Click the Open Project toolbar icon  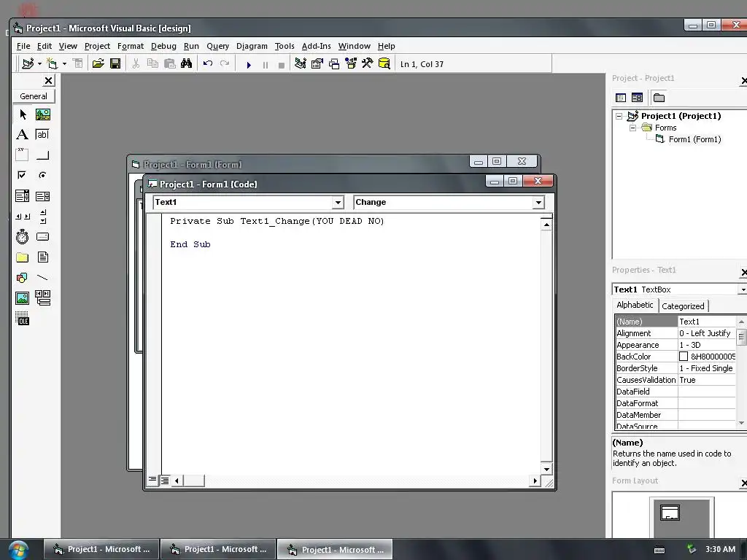tap(98, 63)
